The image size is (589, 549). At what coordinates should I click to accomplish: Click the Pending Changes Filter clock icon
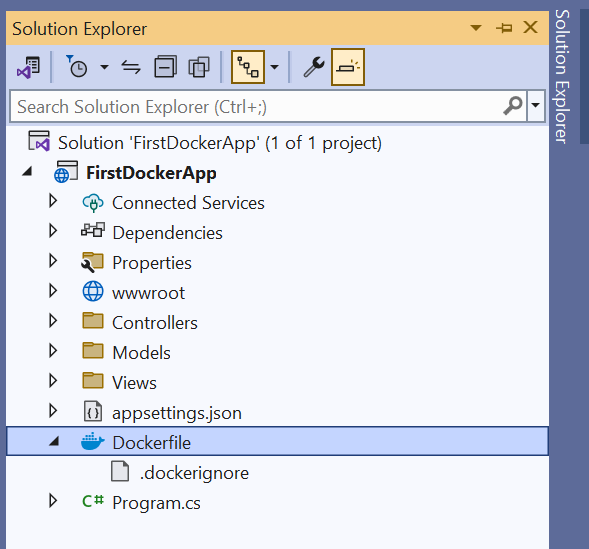coord(77,67)
